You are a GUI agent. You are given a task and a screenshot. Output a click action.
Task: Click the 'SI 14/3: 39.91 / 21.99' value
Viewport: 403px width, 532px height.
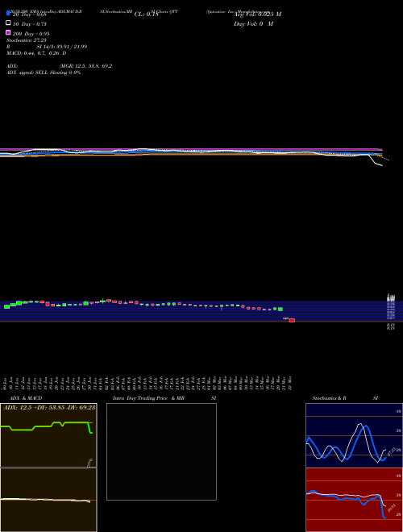62,47
